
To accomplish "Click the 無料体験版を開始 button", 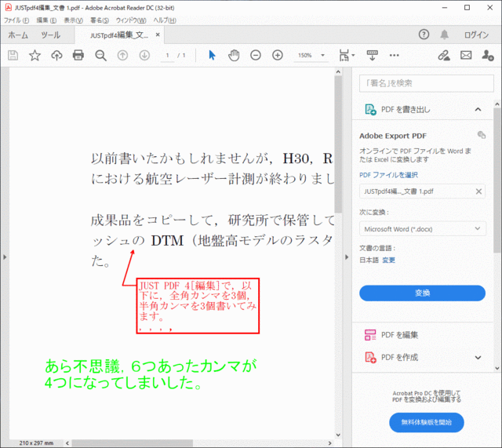I will 427,422.
